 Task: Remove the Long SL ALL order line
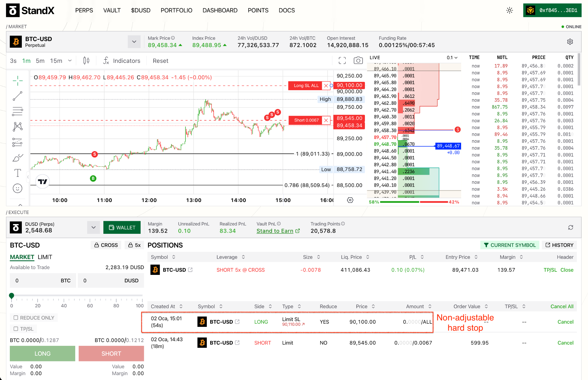[326, 86]
